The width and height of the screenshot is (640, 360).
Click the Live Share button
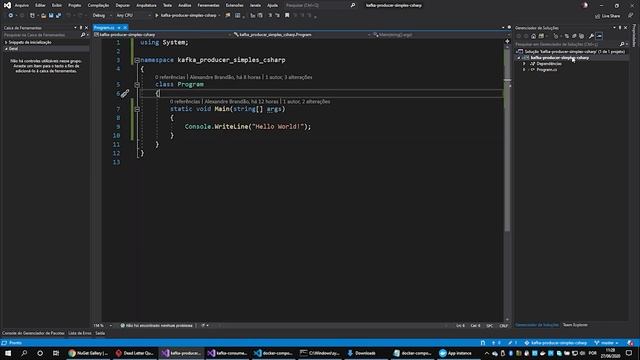608,16
